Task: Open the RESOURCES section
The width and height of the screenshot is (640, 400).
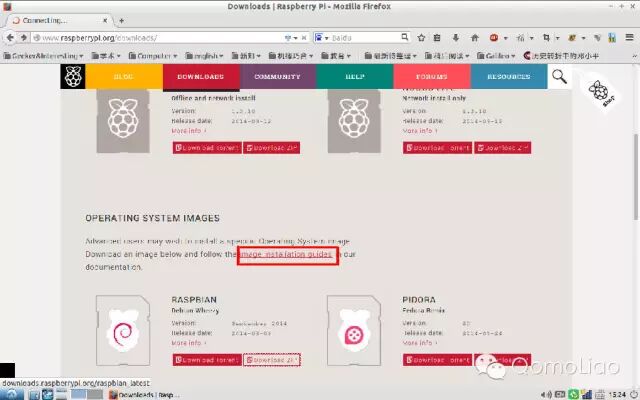Action: point(509,76)
